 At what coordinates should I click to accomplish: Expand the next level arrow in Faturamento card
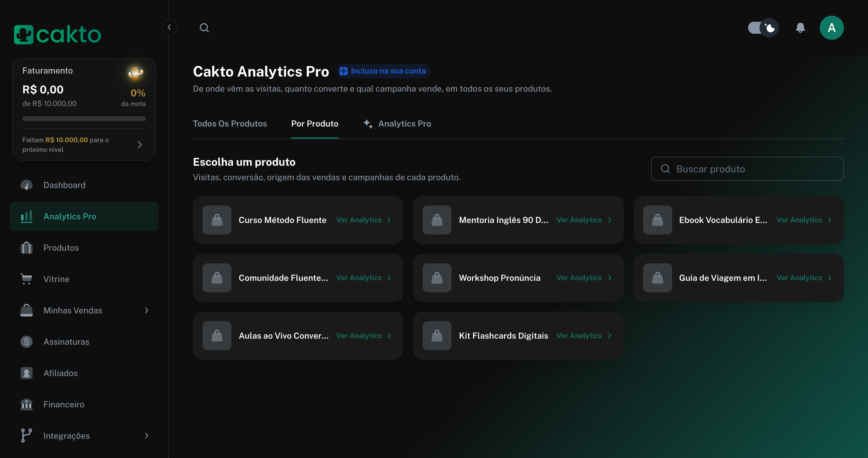point(140,145)
